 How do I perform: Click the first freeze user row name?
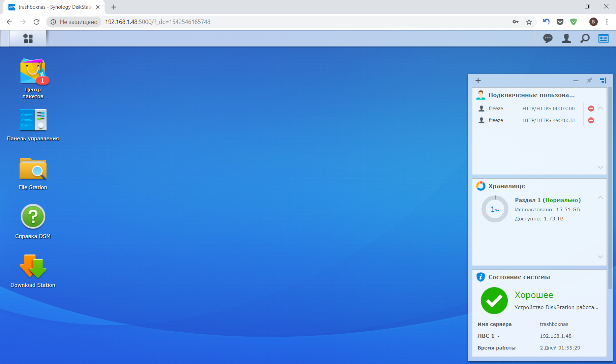pos(496,109)
